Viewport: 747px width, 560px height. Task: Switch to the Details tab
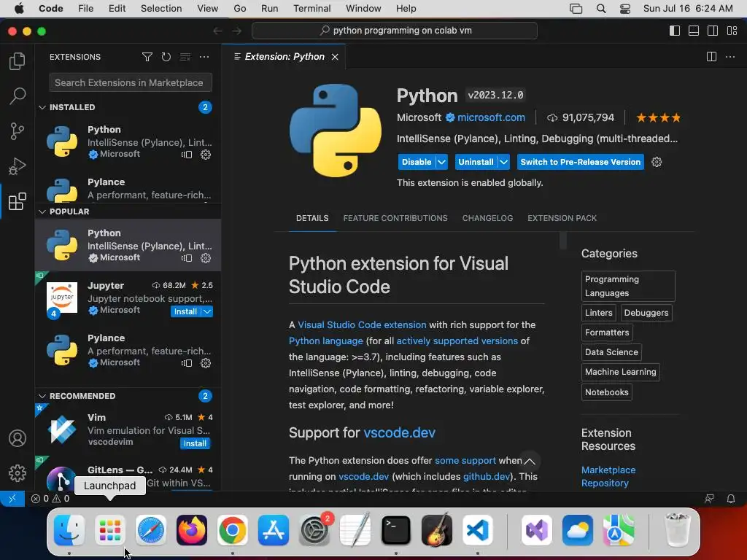tap(312, 218)
